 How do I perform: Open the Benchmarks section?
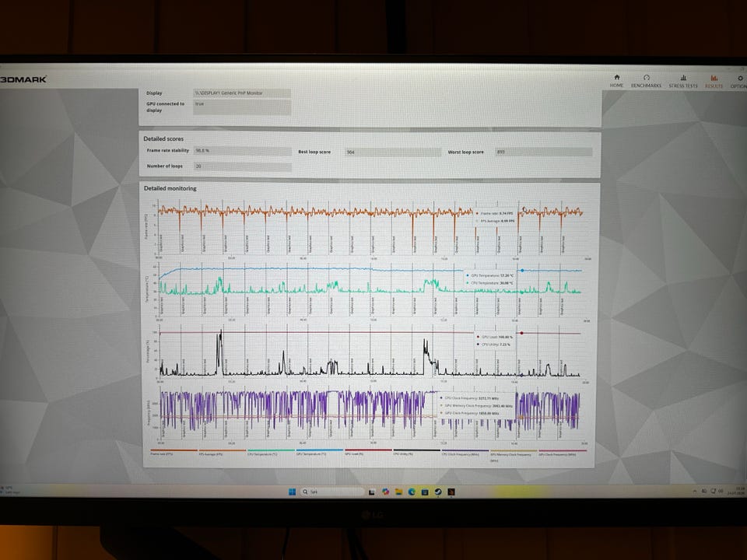pyautogui.click(x=646, y=81)
